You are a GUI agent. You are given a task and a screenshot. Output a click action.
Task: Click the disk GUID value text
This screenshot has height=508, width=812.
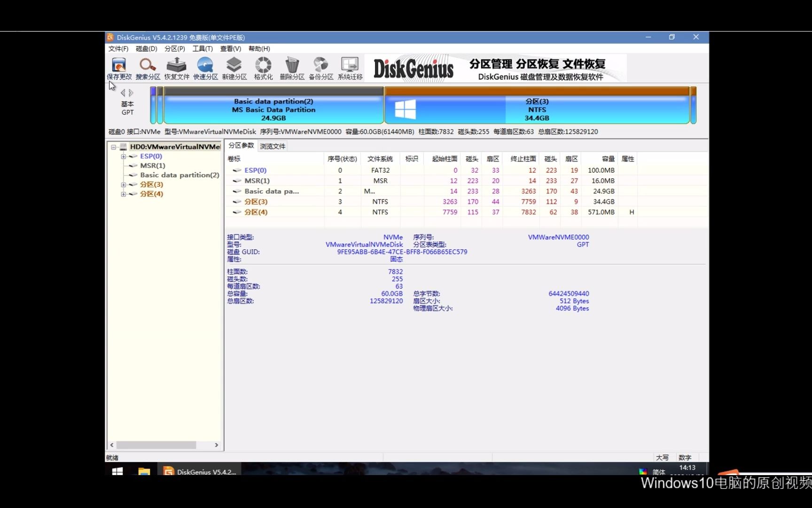coord(402,252)
